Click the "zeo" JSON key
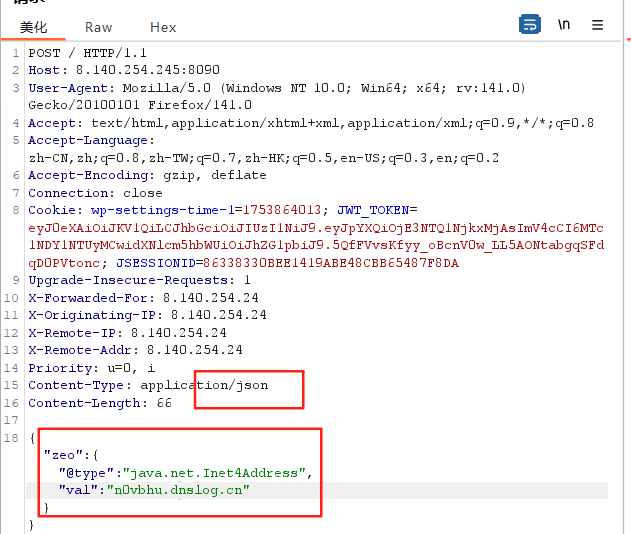The width and height of the screenshot is (631, 534). 64,455
